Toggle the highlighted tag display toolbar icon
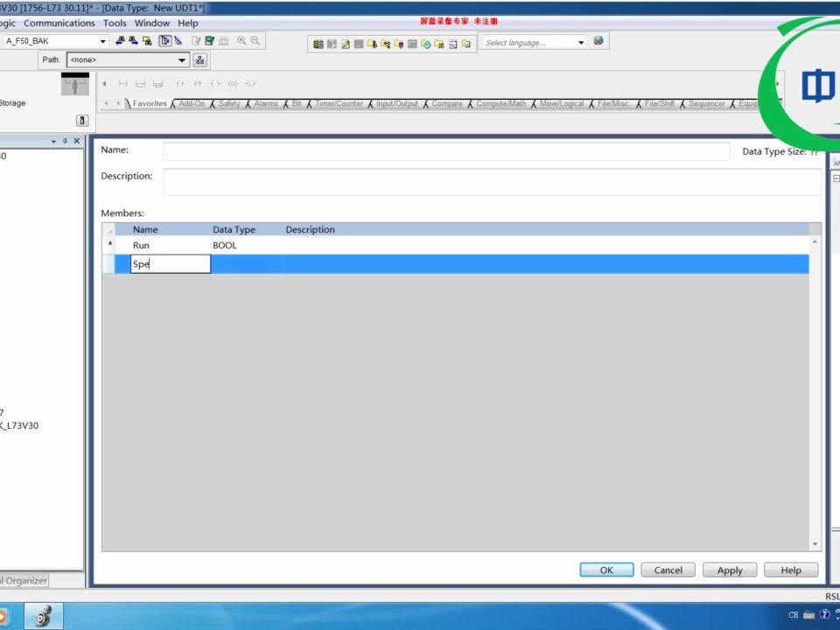The width and height of the screenshot is (840, 630). click(165, 41)
